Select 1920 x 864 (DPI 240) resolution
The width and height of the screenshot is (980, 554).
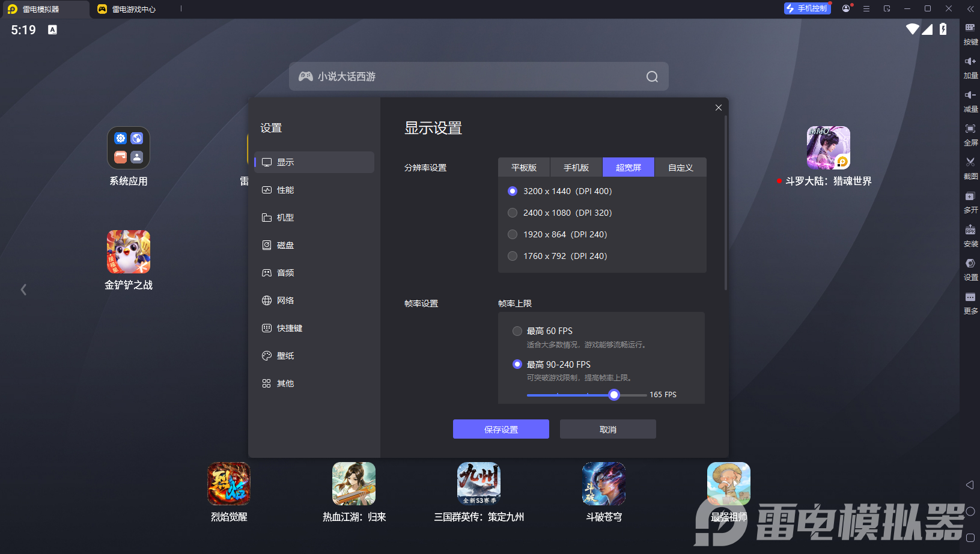(x=558, y=234)
